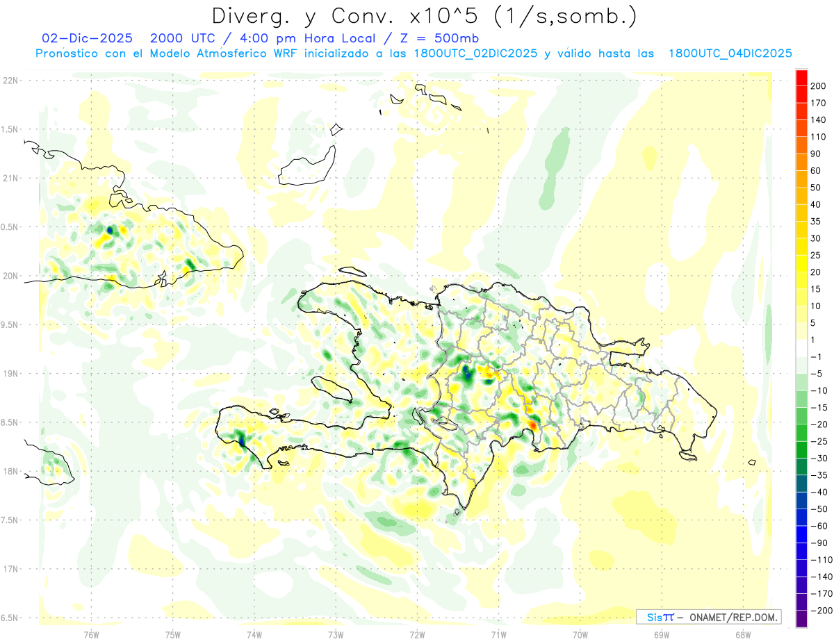Click the '18N' latitude label
Image resolution: width=834 pixels, height=644 pixels.
click(x=11, y=471)
